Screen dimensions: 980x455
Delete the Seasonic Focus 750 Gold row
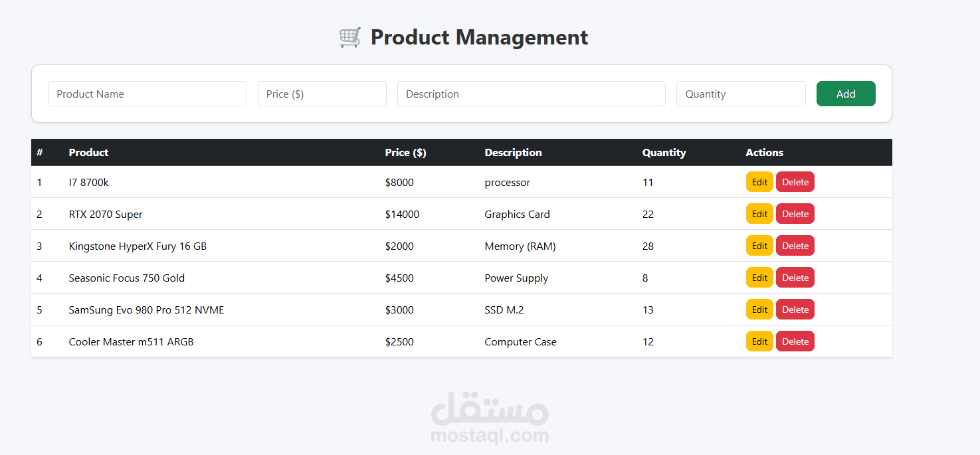pyautogui.click(x=795, y=278)
